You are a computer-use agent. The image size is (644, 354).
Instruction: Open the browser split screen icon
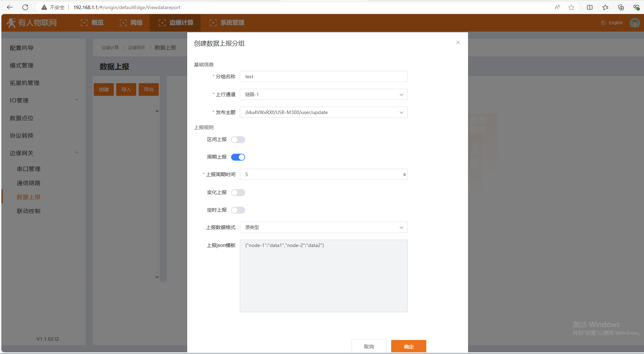[590, 7]
